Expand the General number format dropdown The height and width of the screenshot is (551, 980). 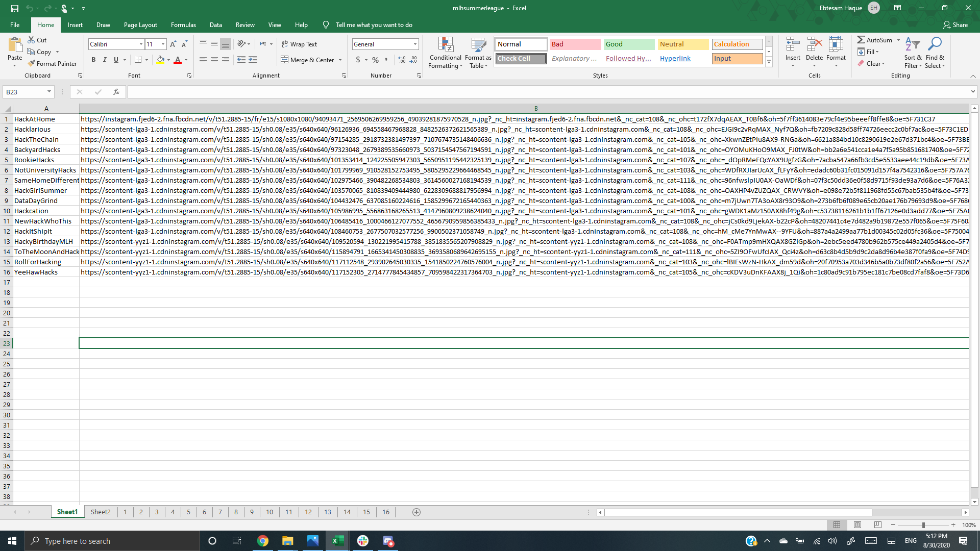415,44
